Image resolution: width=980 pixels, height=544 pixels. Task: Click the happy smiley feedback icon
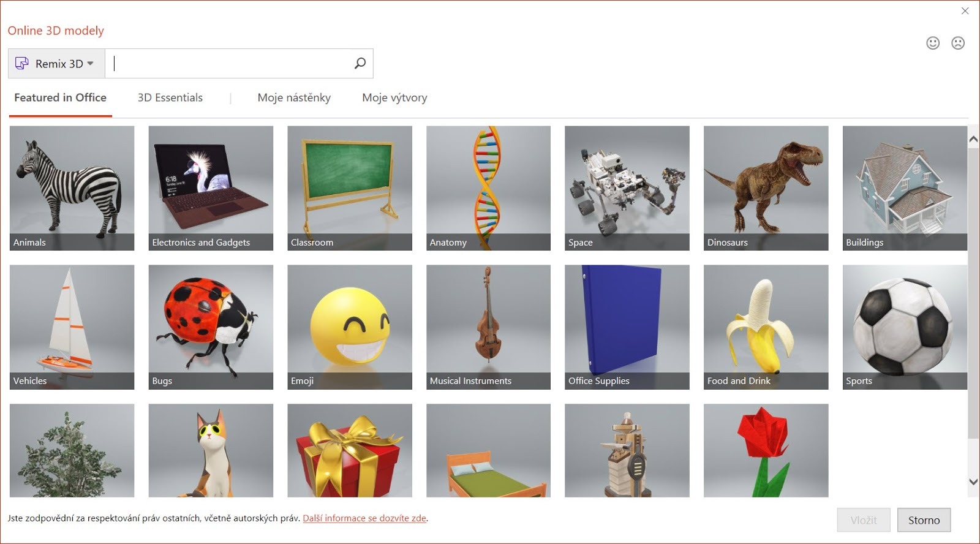(932, 43)
